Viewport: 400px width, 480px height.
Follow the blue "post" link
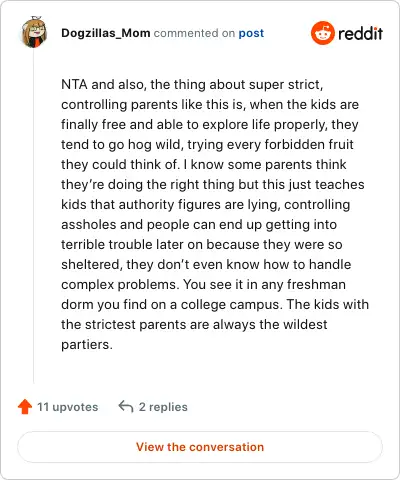click(x=251, y=33)
